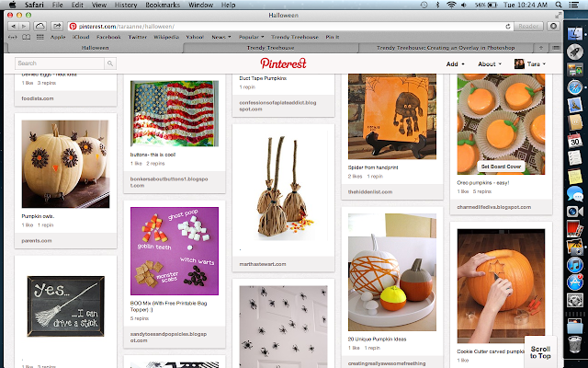Viewport: 588px width, 368px height.
Task: Open the Trash in the Dock
Action: (x=574, y=343)
